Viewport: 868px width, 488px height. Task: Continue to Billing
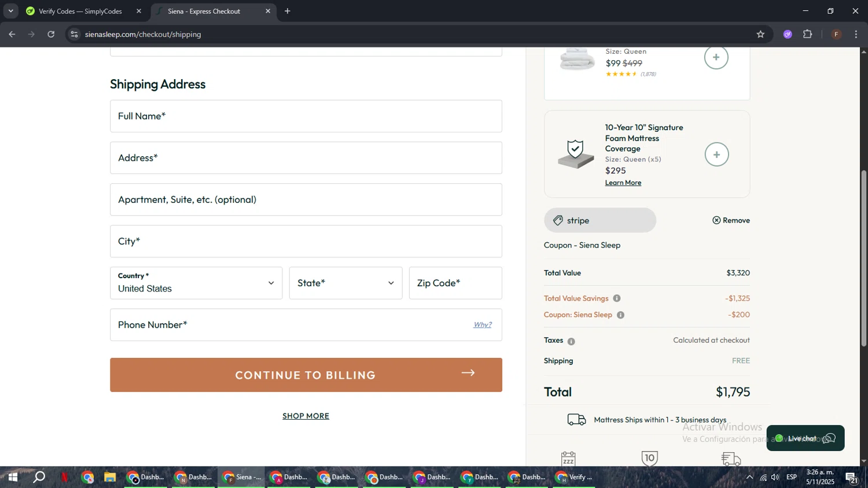click(306, 375)
